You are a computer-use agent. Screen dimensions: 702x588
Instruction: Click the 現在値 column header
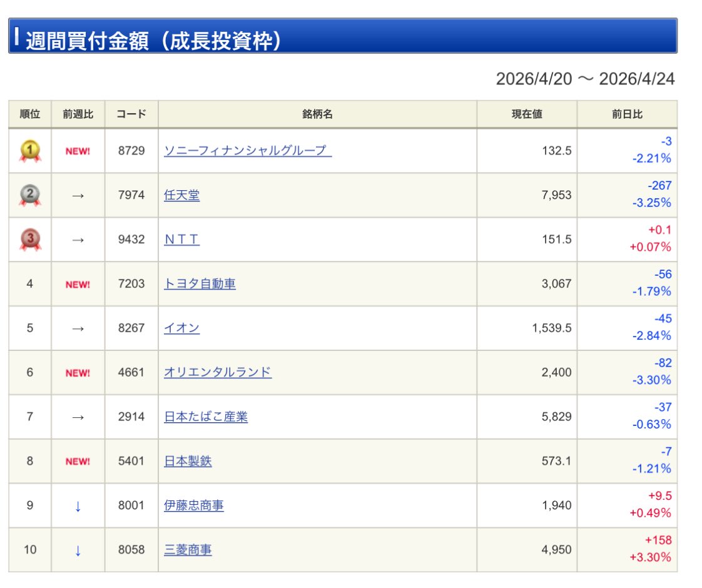[526, 114]
